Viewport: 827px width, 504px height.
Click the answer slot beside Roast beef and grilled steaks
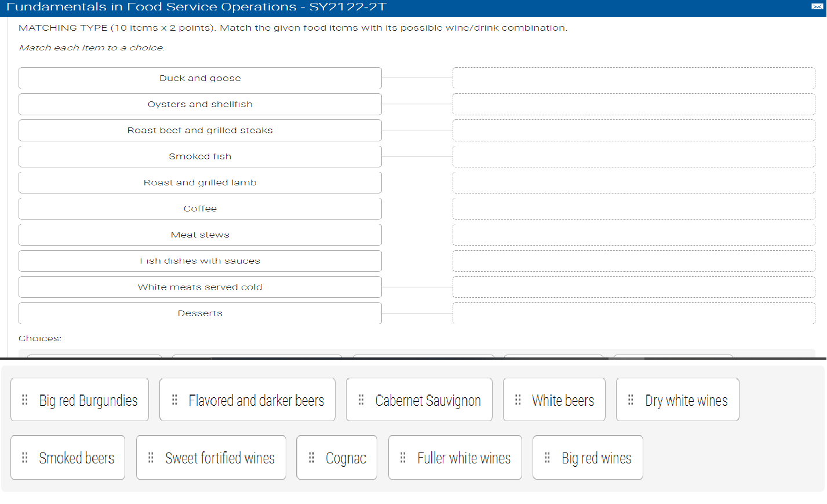click(x=634, y=130)
